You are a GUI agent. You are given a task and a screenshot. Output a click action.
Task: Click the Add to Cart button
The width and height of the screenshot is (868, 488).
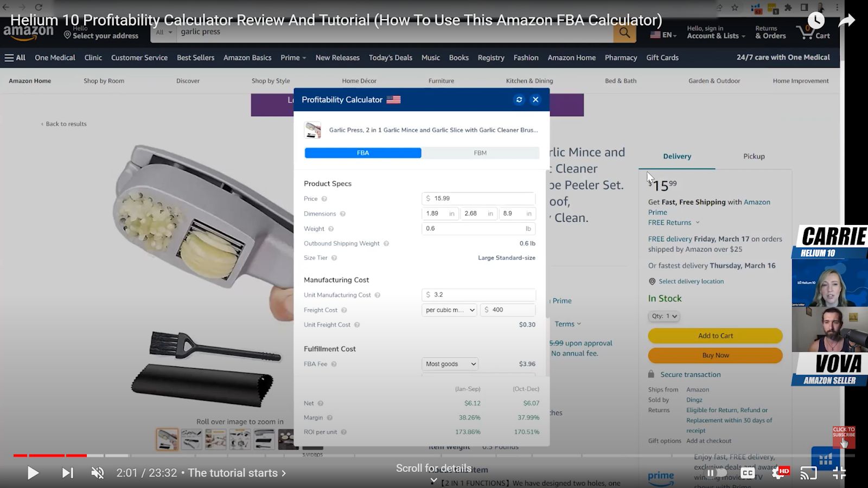point(716,336)
